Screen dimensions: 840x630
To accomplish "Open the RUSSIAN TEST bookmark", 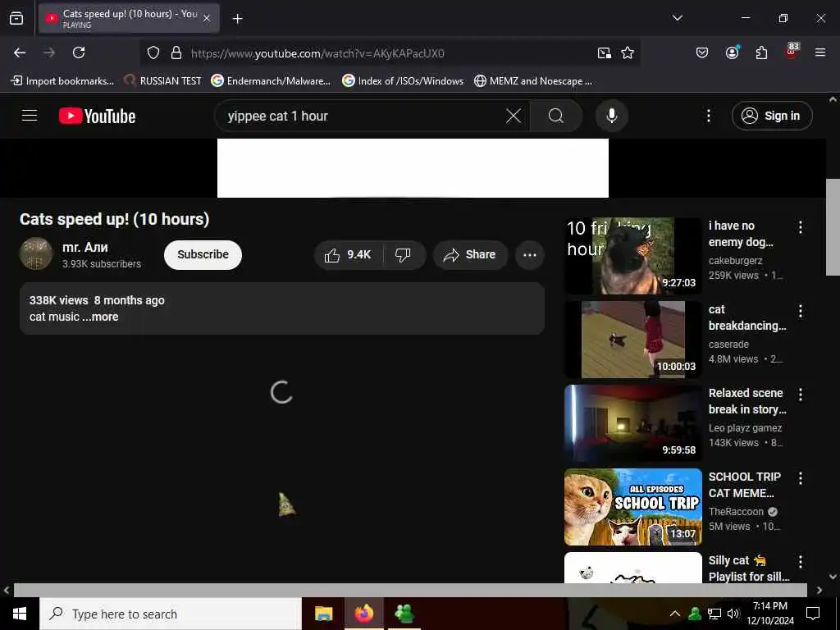I will point(162,81).
